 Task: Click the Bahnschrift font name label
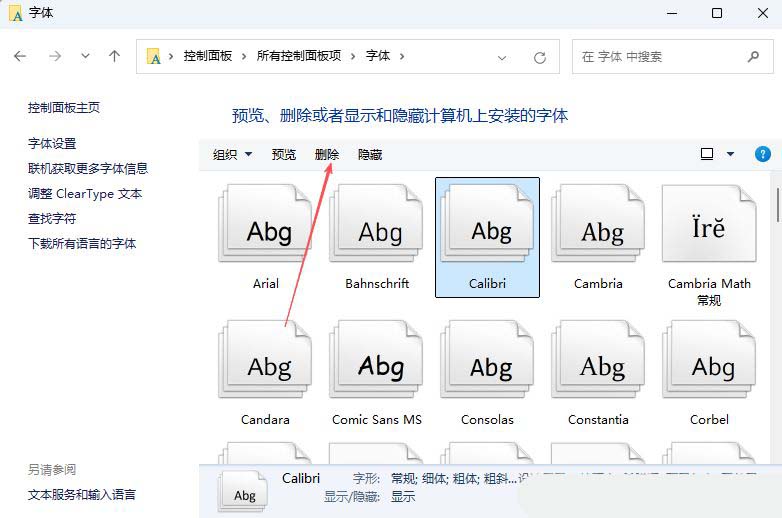377,284
